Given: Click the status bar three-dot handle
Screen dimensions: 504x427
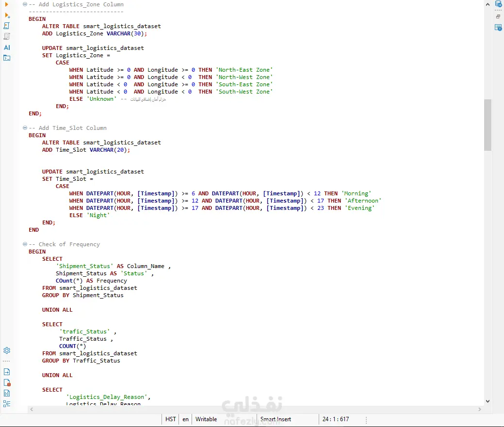Looking at the screenshot, I should pyautogui.click(x=366, y=420).
